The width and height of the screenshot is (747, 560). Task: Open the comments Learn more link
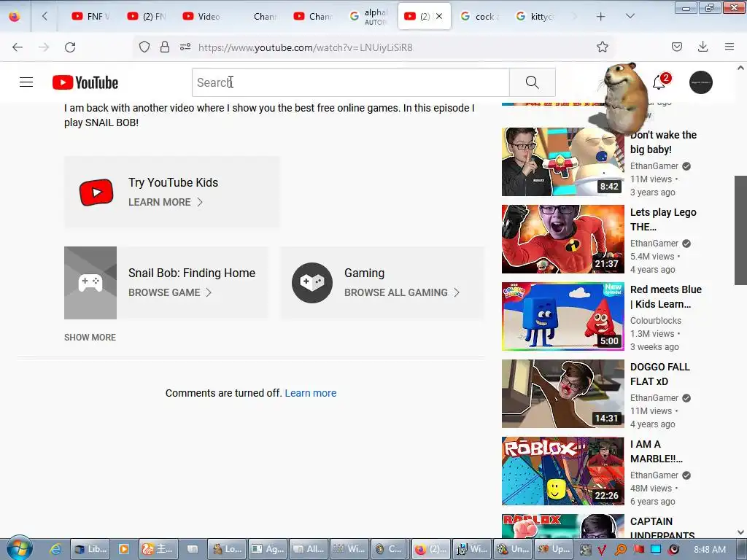[x=311, y=393]
